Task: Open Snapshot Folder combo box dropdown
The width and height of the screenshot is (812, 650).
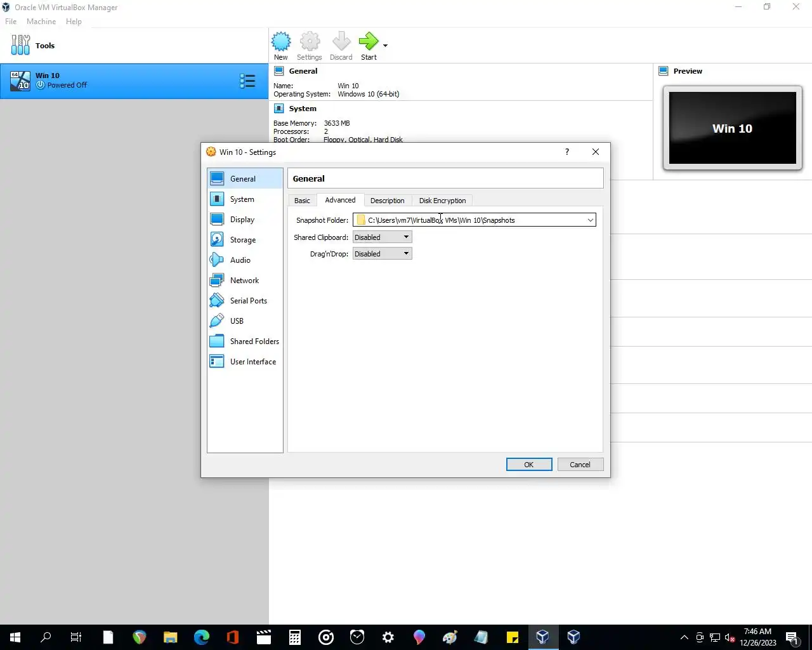Action: tap(590, 220)
